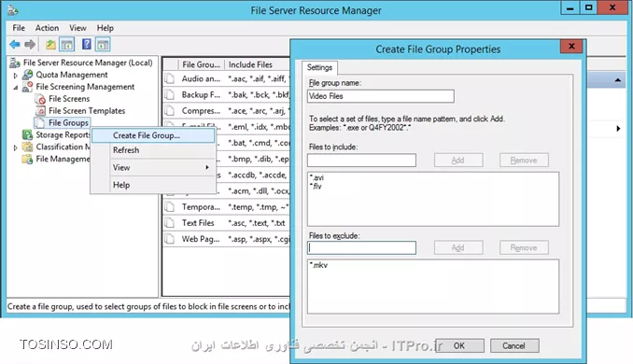Click the File Screens node icon
The width and height of the screenshot is (633, 364).
point(40,99)
